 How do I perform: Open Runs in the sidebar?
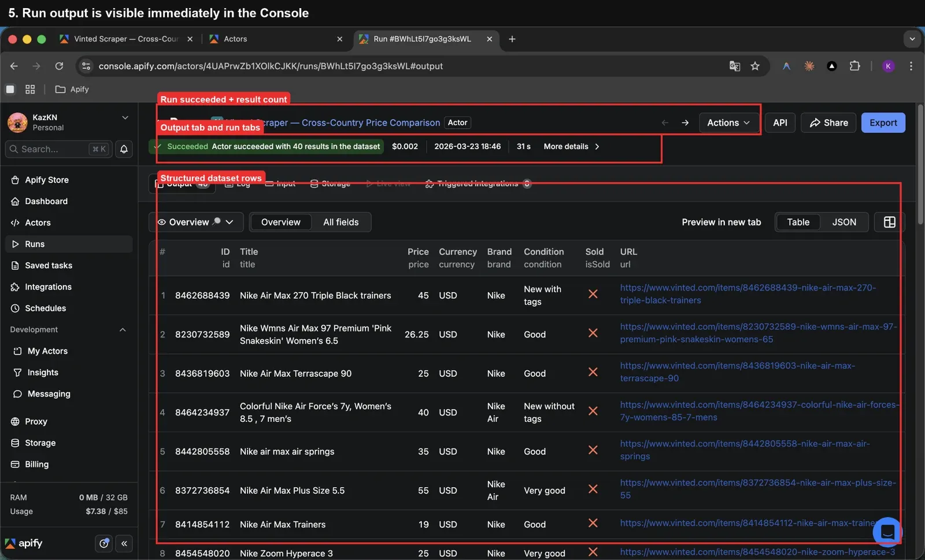(69, 244)
